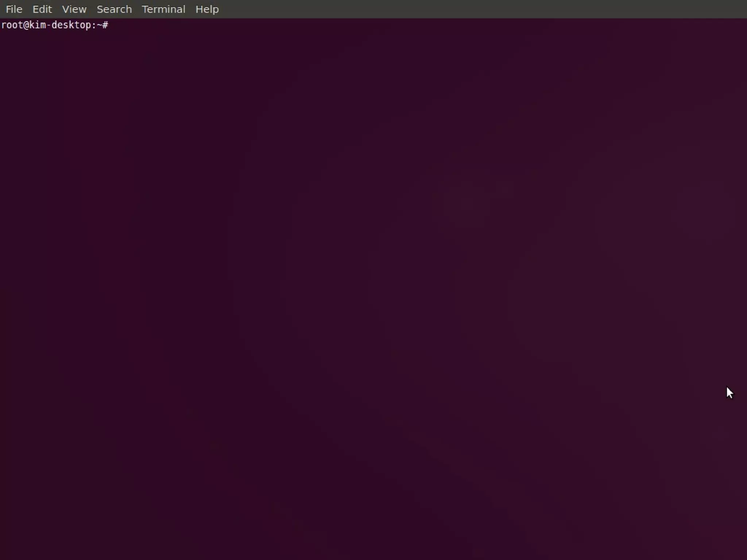
Task: Open the Search menu
Action: pos(114,9)
